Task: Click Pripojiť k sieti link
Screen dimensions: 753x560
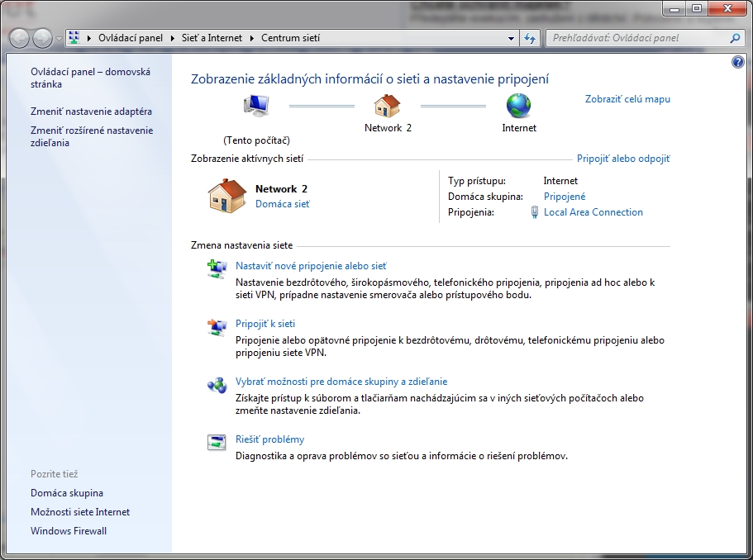Action: 265,324
